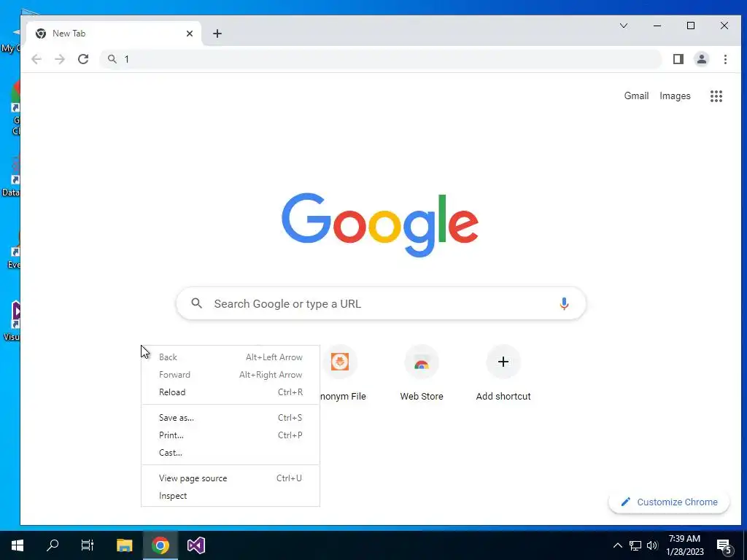This screenshot has width=747, height=560.
Task: Choose View page source from context menu
Action: [231, 478]
